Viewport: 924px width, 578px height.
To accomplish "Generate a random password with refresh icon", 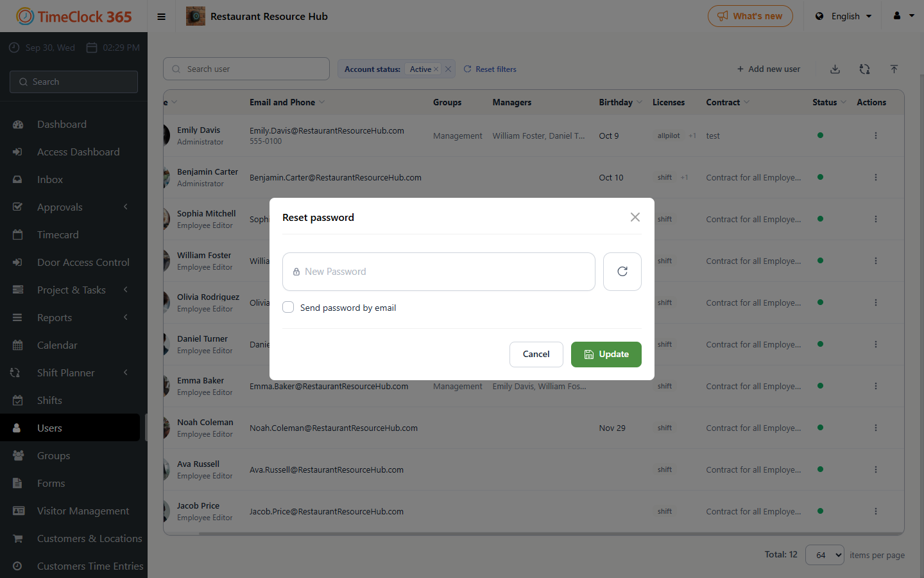I will [622, 272].
